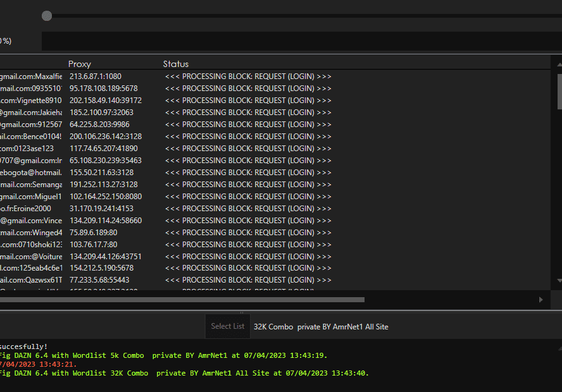Click the panel splitter grip above Select List
Screen dimensions: 562x392
tap(242, 312)
